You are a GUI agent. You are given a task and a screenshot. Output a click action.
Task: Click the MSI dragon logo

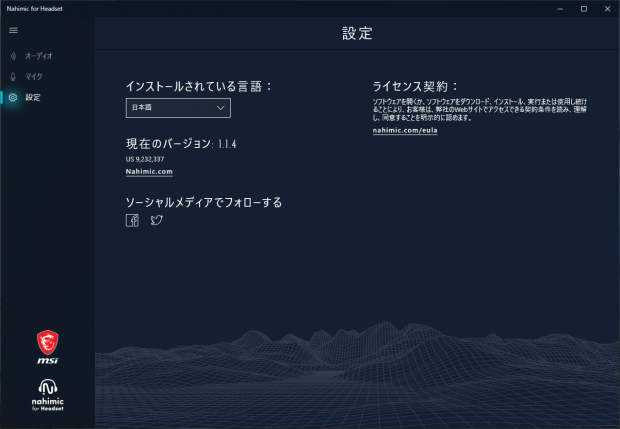[48, 347]
